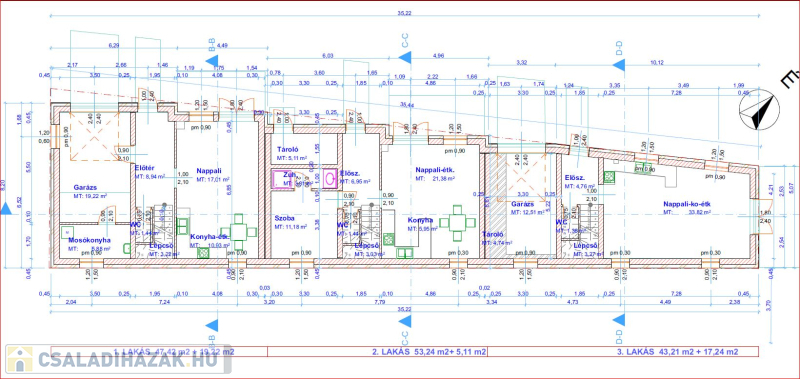Click the house logo in the watermark
The height and width of the screenshot is (379, 800).
click(19, 360)
